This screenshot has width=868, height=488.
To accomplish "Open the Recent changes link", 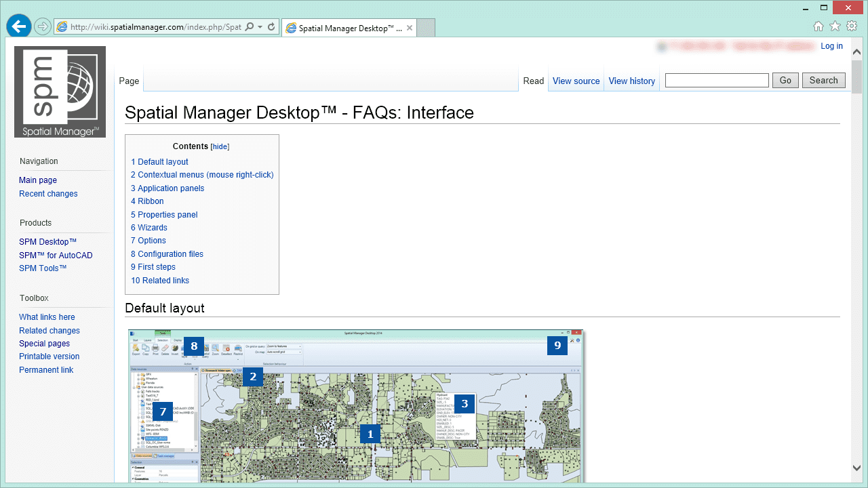I will coord(48,194).
